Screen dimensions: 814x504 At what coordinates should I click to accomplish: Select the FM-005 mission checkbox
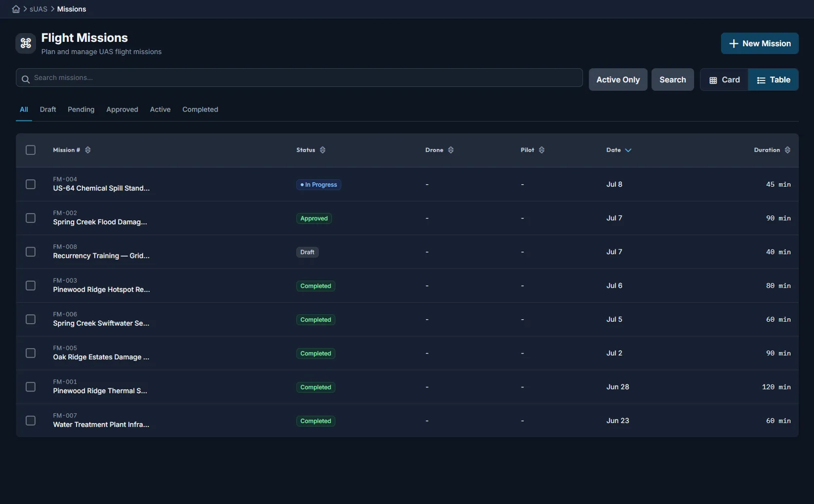pos(31,353)
